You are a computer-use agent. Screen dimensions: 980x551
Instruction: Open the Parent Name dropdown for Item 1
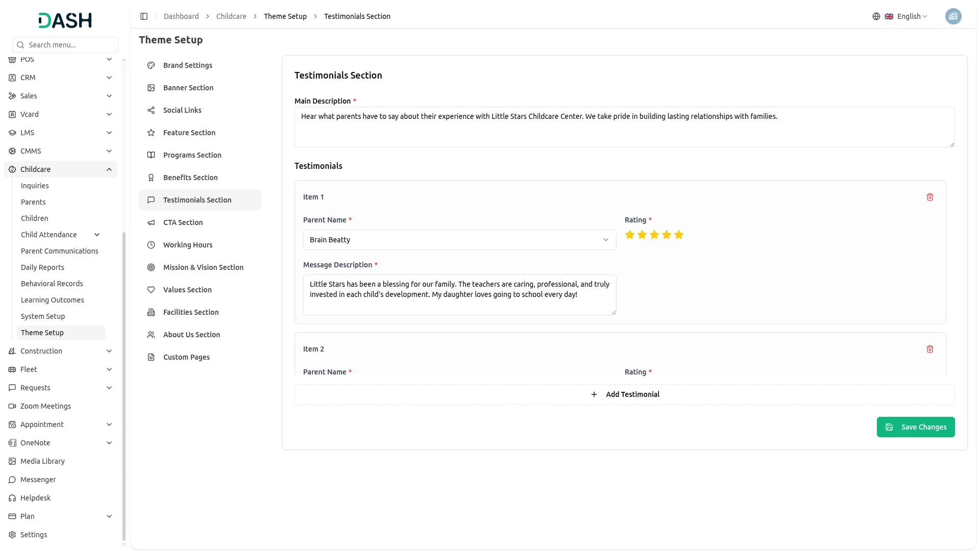(x=459, y=240)
